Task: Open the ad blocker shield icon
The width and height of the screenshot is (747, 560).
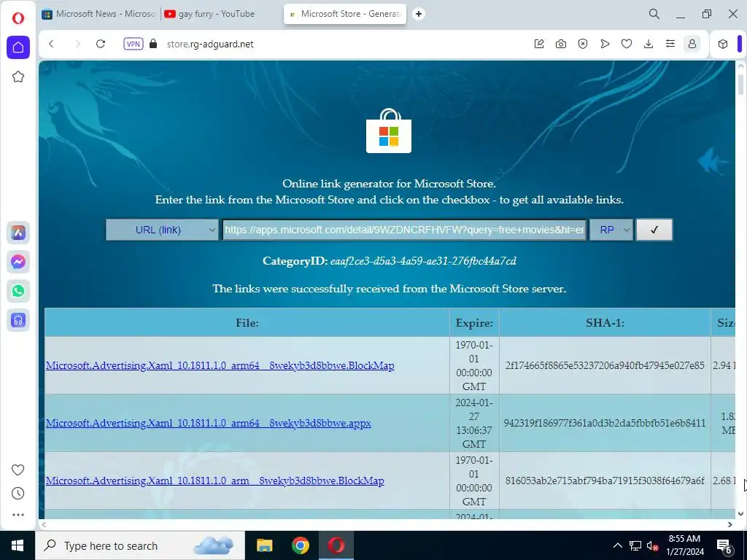Action: pyautogui.click(x=583, y=44)
